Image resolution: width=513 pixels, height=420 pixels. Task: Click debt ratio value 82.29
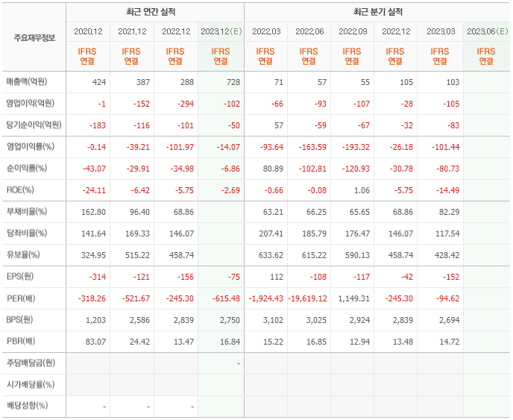[x=449, y=212]
